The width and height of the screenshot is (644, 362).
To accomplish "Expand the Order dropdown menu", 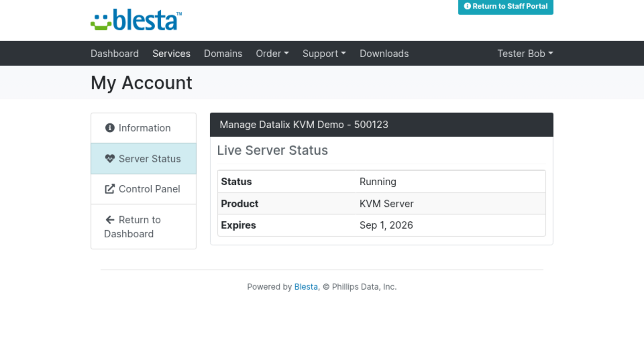I will click(x=272, y=54).
